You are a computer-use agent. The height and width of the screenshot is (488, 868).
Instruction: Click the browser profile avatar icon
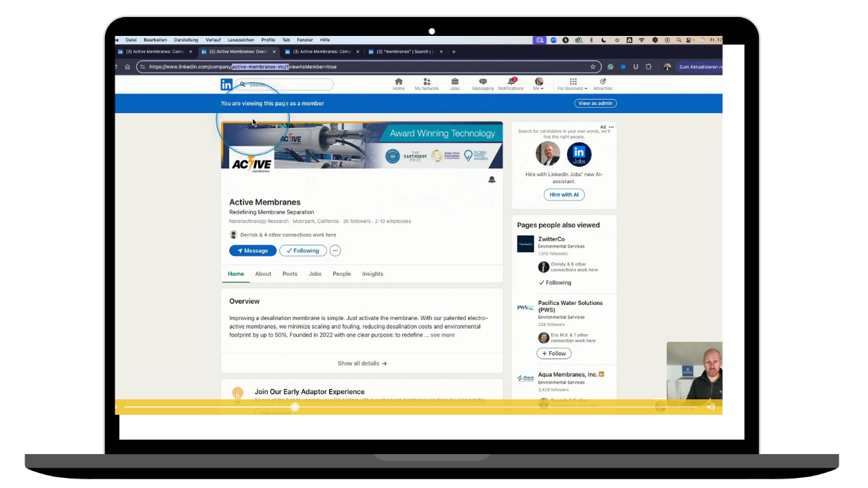coord(667,67)
